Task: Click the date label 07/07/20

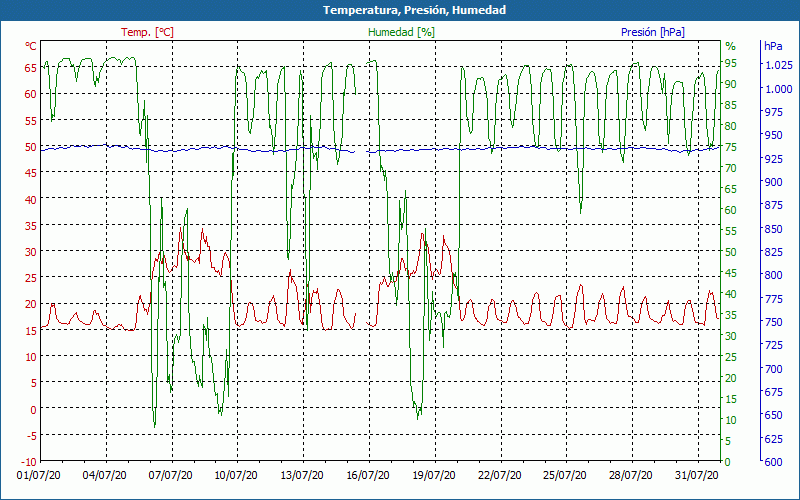Action: click(170, 475)
